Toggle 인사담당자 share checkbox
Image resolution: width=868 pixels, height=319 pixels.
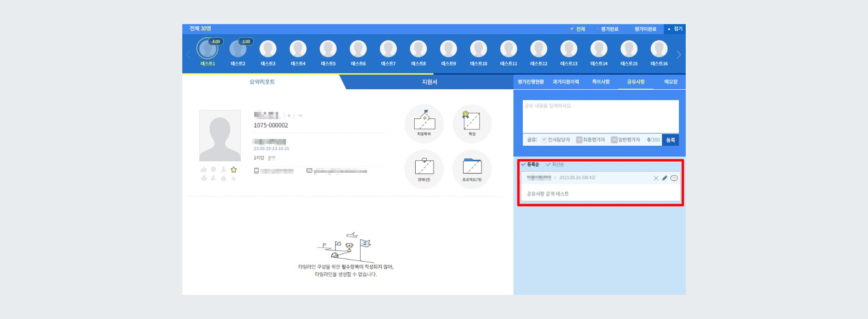click(x=544, y=139)
